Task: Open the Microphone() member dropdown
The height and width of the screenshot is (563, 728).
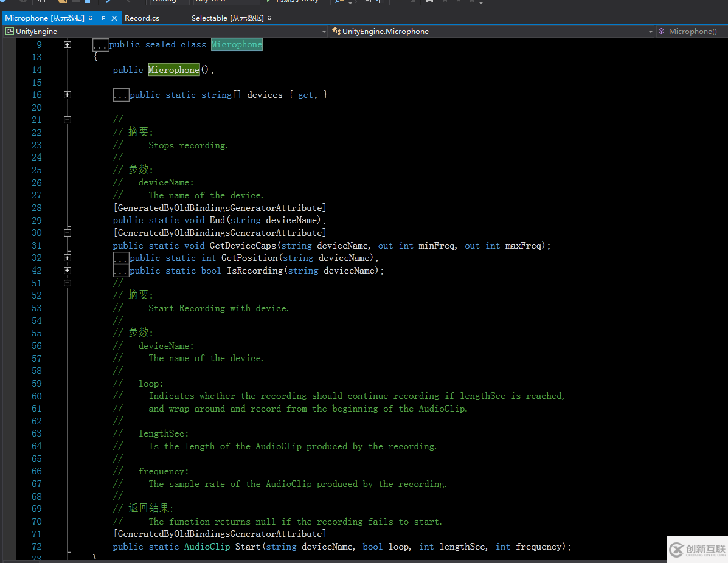Action: point(692,32)
